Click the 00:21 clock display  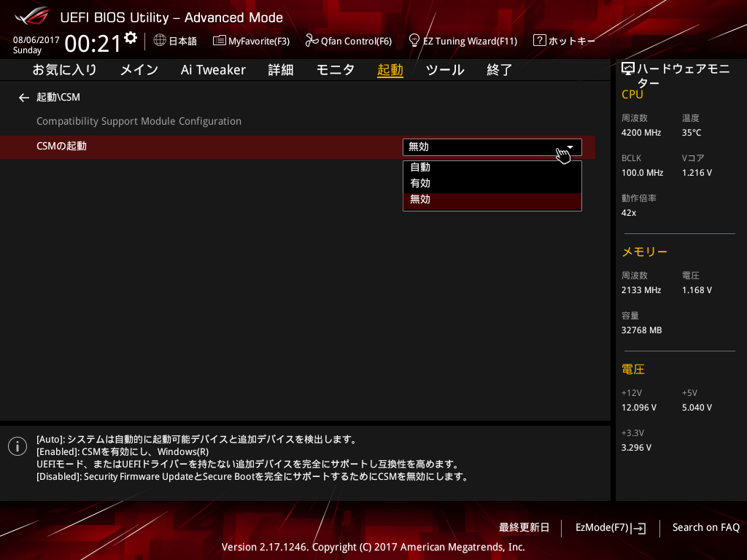tap(93, 44)
